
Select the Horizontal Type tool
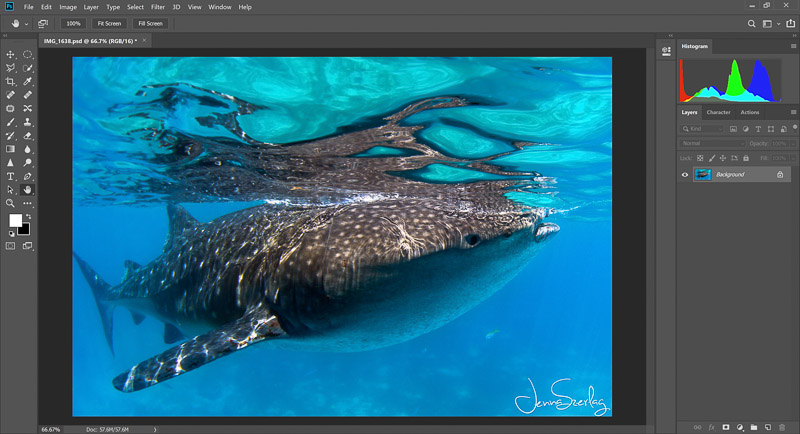10,176
